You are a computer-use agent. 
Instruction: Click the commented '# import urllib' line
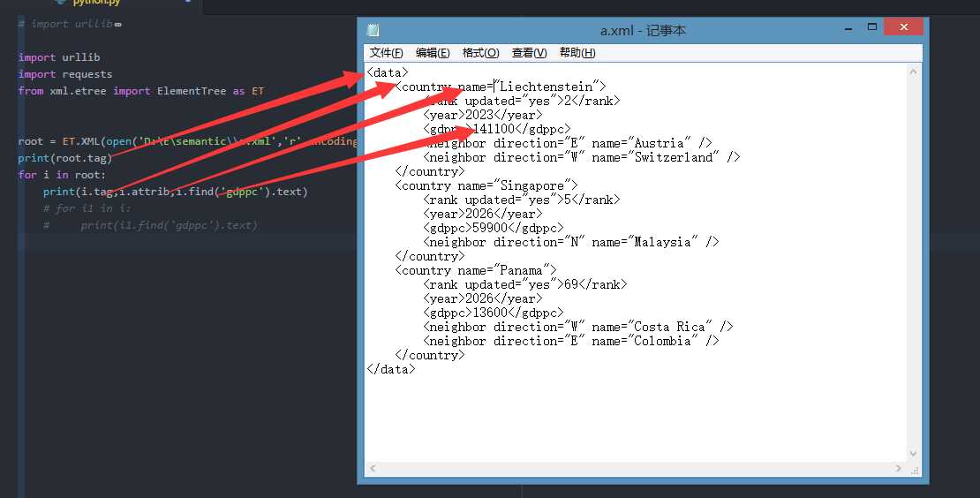pos(65,24)
